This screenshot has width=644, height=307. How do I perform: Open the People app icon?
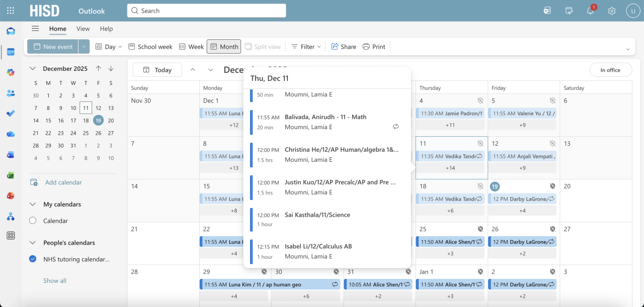coord(11,93)
